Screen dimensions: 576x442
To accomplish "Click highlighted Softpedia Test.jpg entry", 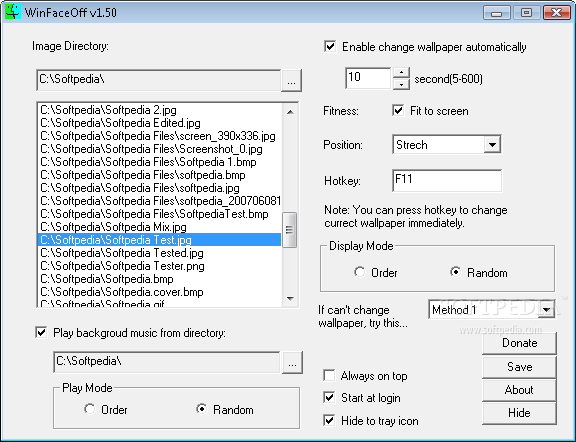I will (x=159, y=240).
